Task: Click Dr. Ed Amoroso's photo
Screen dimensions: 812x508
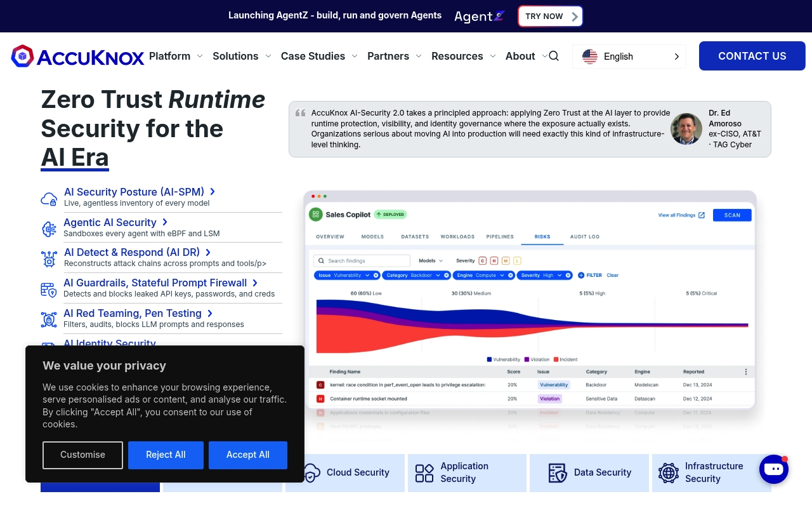Action: click(x=686, y=129)
